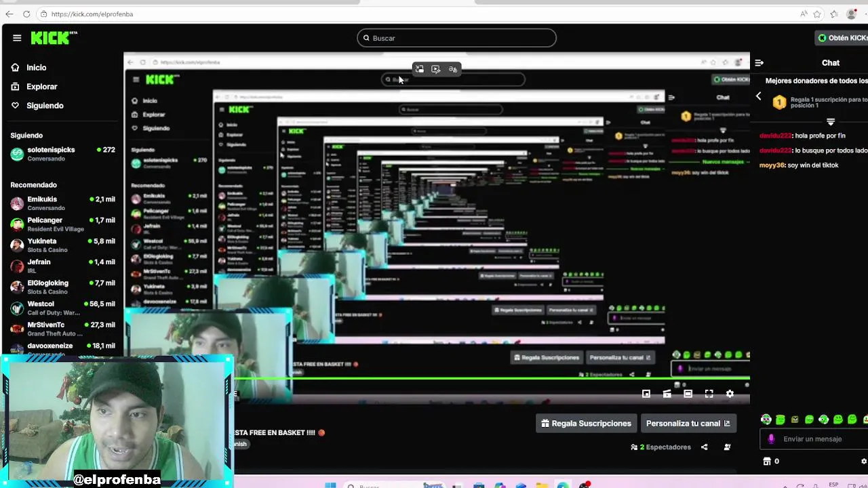
Task: Select the first emote in chat emote row
Action: [766, 420]
